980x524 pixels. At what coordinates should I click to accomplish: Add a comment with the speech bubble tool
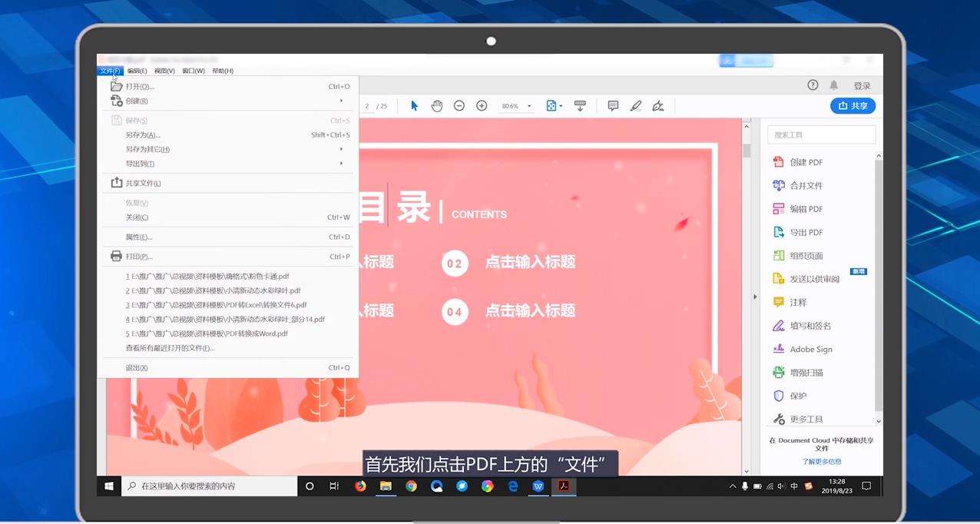pos(613,106)
